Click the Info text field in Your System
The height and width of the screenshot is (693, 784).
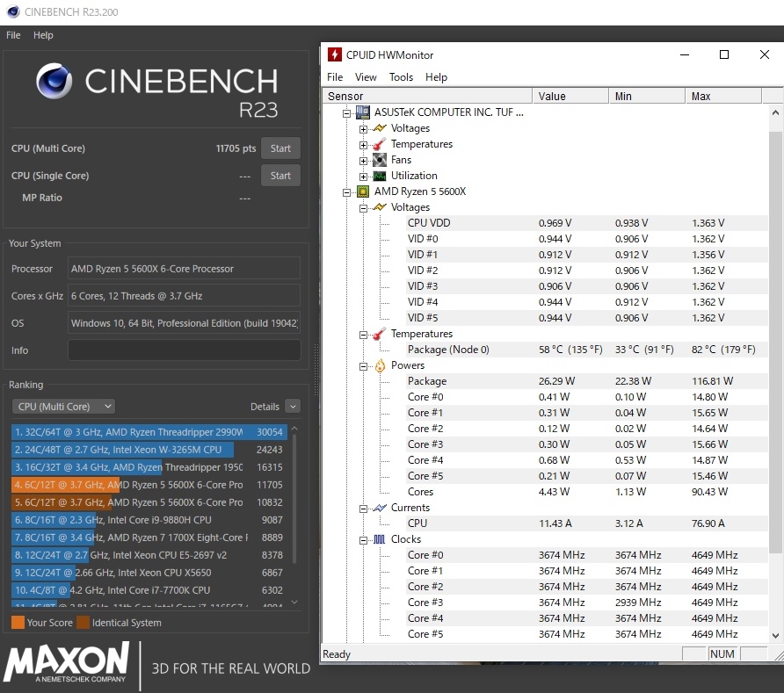pos(184,350)
